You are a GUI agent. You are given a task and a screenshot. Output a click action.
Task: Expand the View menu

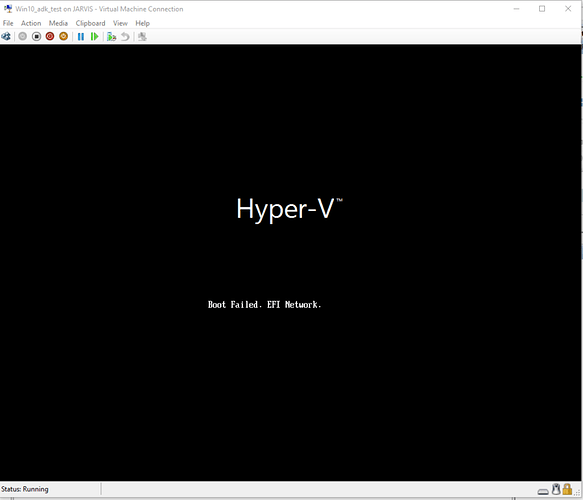coord(120,23)
